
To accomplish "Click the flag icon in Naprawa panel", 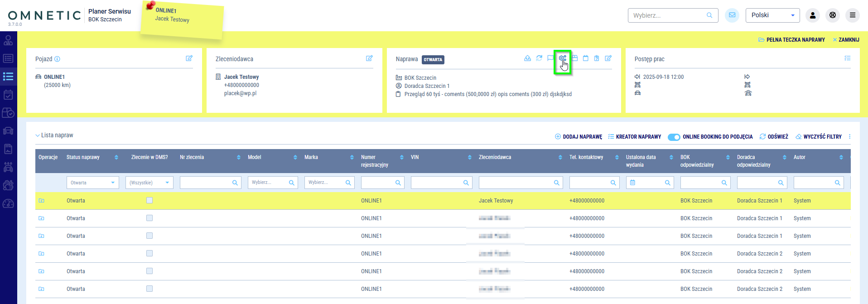I will (550, 58).
